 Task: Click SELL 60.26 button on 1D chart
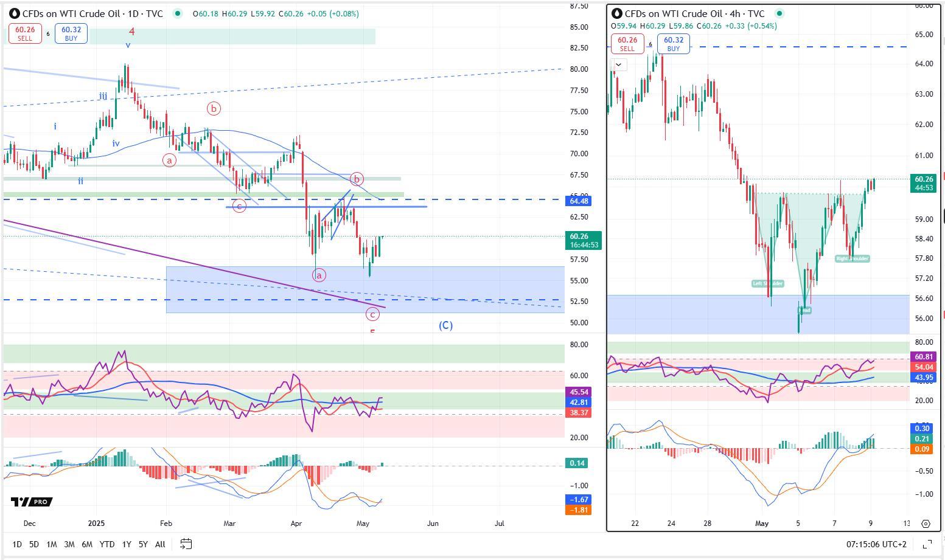[x=24, y=33]
